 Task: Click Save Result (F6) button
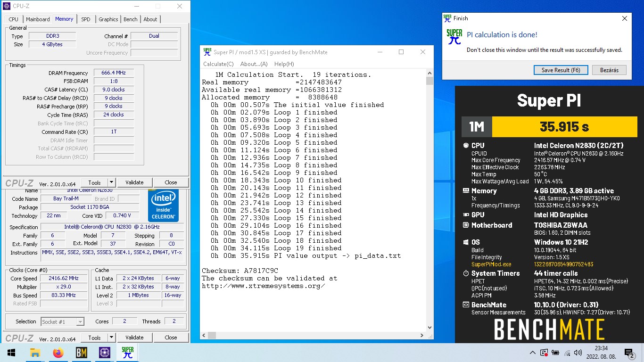pos(561,70)
